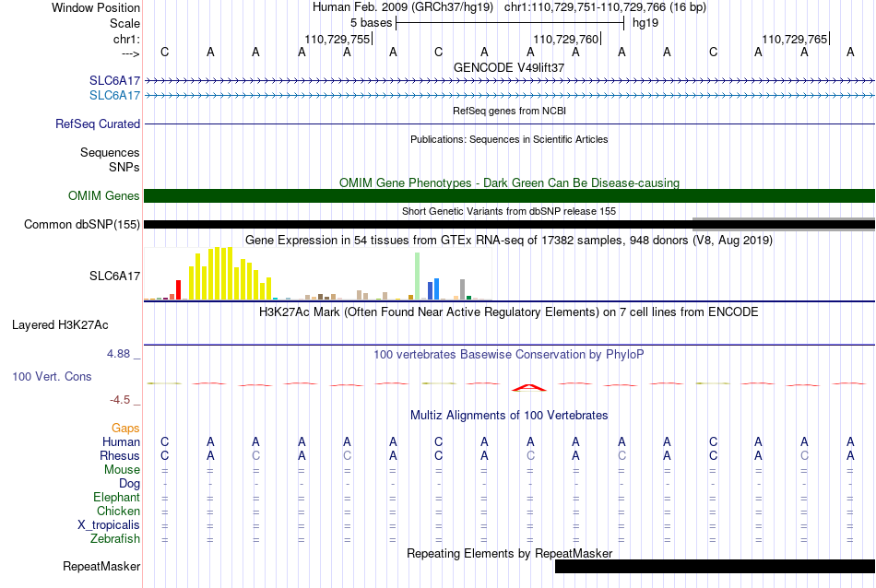Select the Human alignment row label
The width and height of the screenshot is (876, 588).
point(121,441)
